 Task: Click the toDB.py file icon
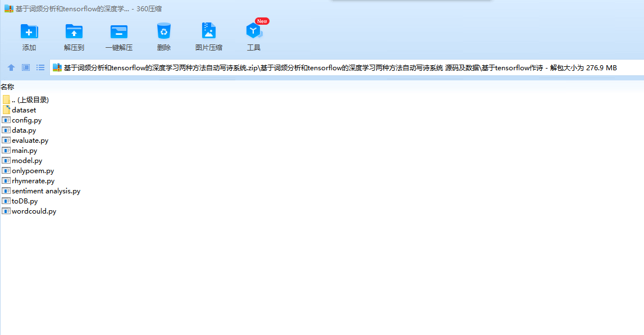(x=6, y=201)
